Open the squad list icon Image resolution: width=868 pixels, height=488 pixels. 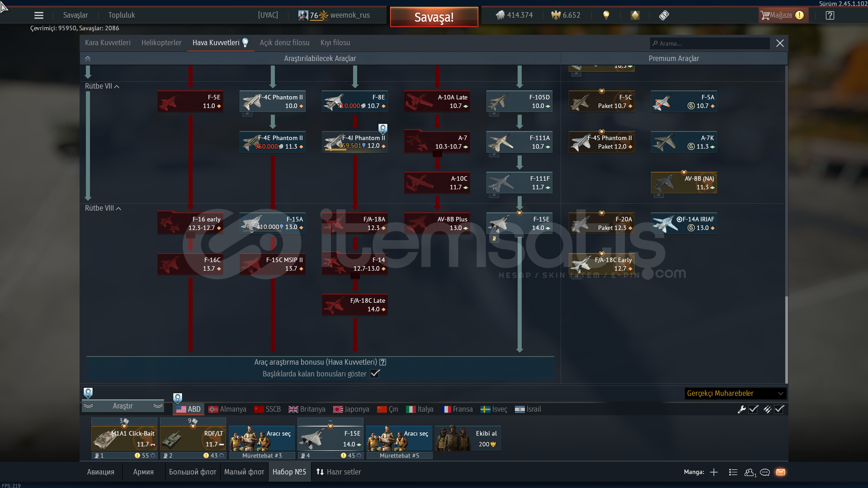point(733,472)
